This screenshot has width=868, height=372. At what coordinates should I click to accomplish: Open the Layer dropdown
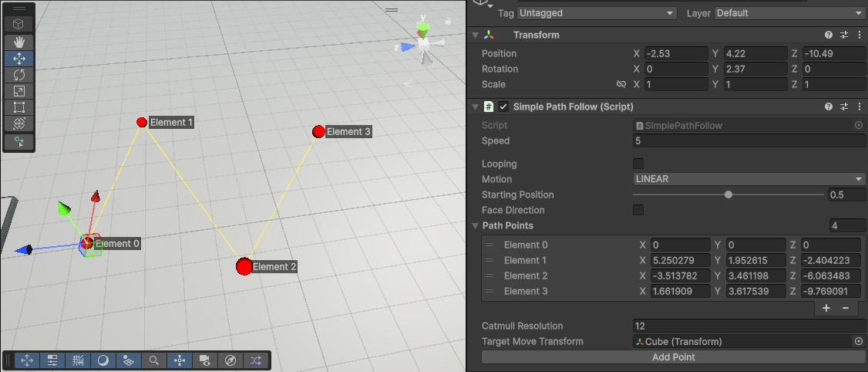789,13
